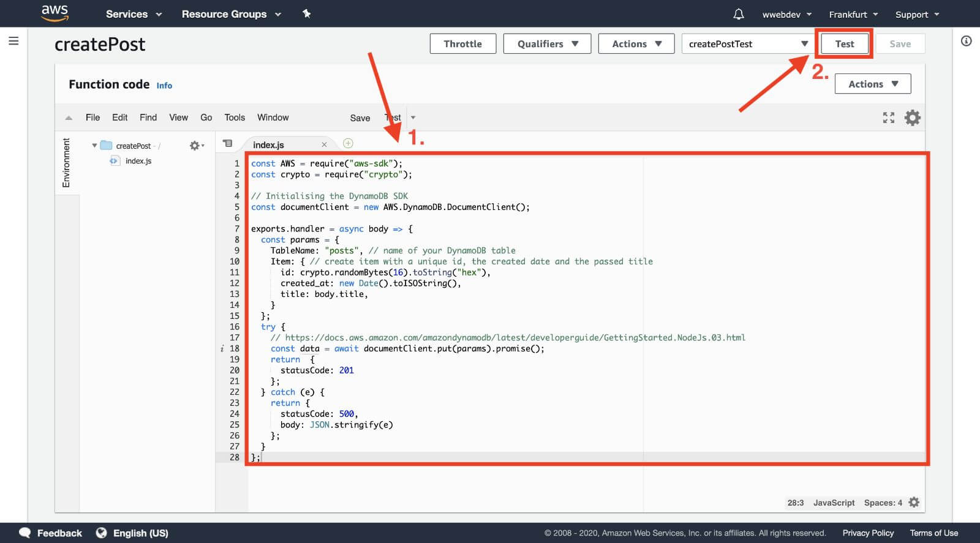Open the editor Test dropdown arrow

click(x=413, y=118)
